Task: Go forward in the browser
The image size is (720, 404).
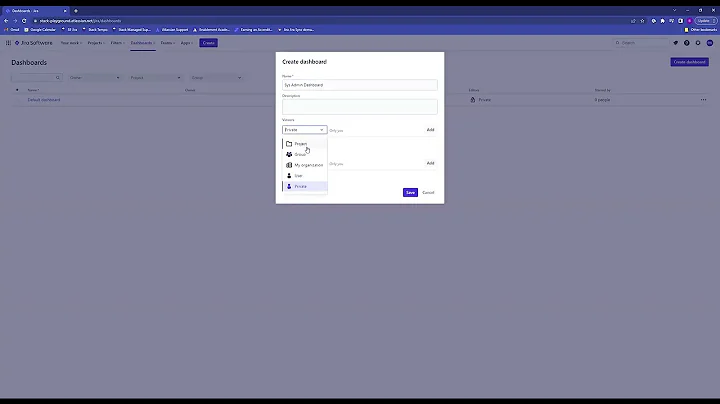Action: tap(15, 21)
